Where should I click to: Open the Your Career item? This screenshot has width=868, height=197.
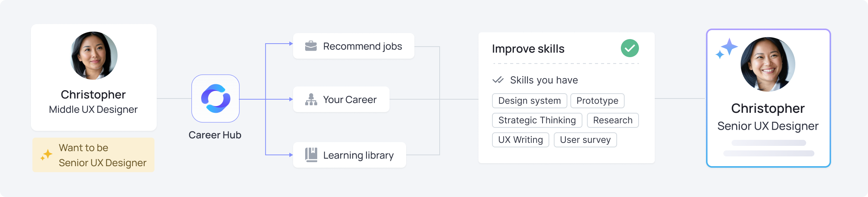pos(341,99)
